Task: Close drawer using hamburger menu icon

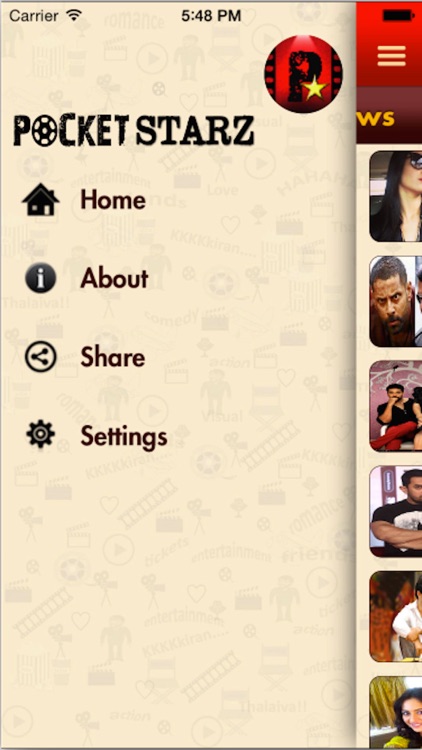Action: (391, 56)
